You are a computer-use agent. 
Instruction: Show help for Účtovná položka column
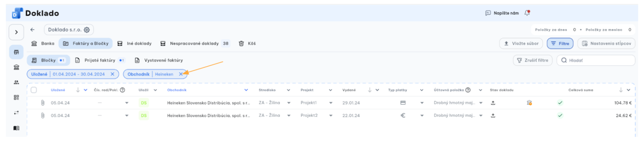coord(468,90)
